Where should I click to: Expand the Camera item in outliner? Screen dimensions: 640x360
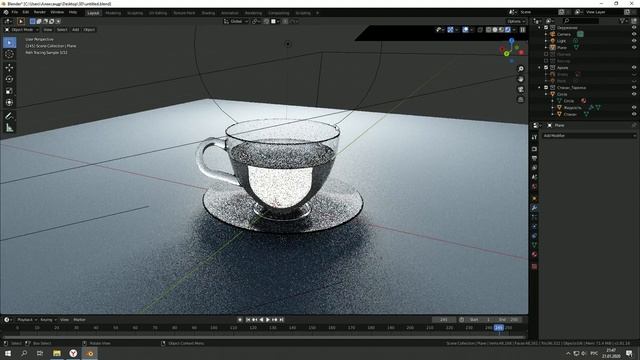[x=546, y=34]
